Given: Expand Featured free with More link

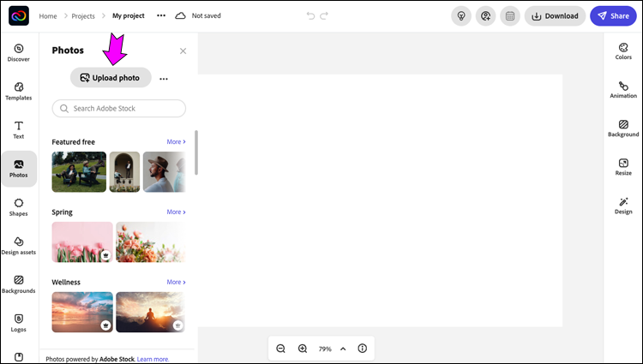Looking at the screenshot, I should click(x=176, y=141).
